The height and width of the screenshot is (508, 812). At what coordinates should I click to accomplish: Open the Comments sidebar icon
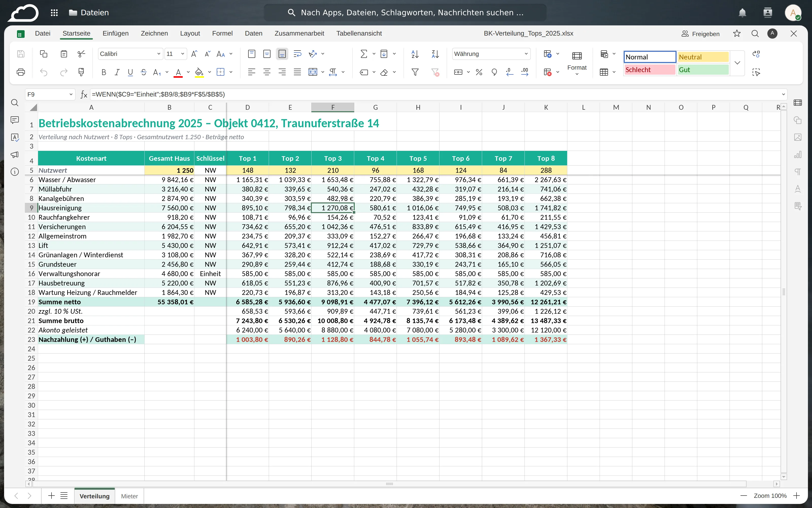(15, 120)
